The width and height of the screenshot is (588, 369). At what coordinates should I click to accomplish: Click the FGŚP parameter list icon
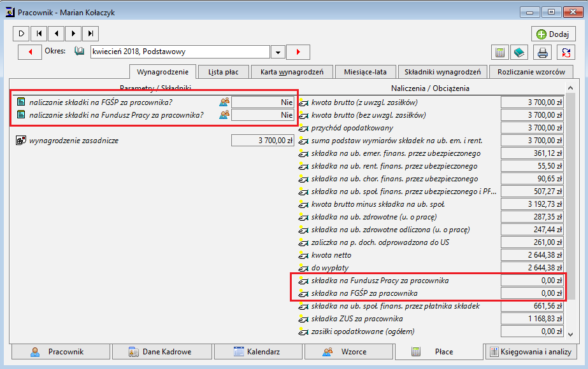[21, 102]
